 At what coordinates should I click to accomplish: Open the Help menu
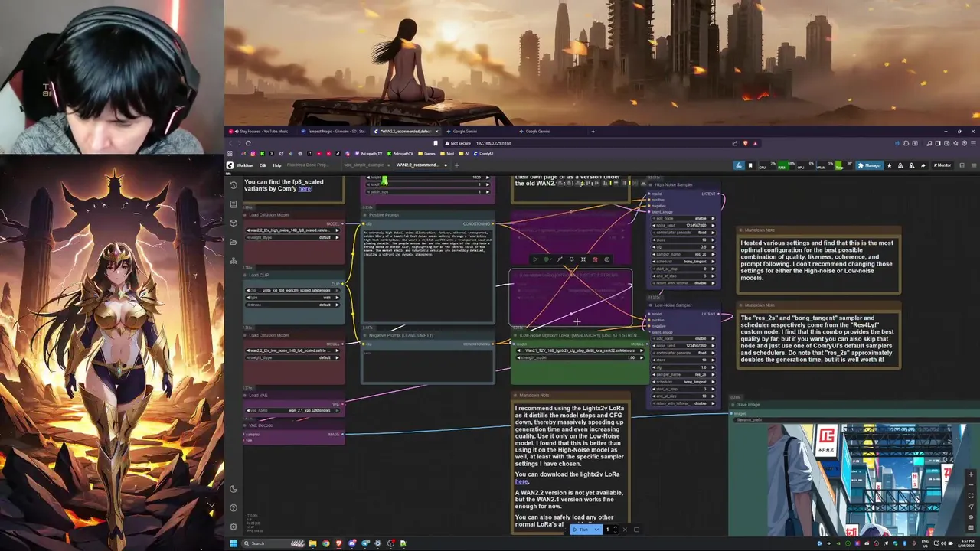coord(277,165)
